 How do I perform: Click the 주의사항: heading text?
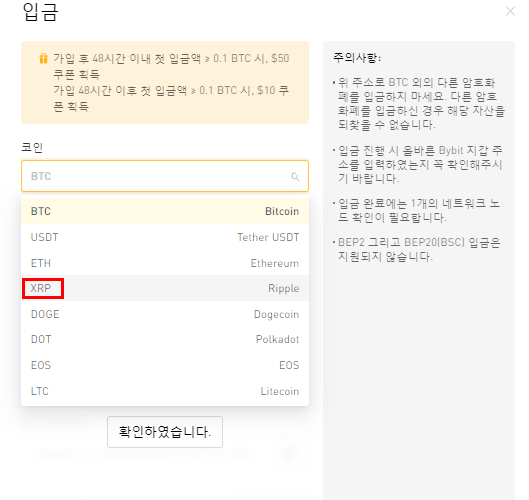[x=357, y=58]
